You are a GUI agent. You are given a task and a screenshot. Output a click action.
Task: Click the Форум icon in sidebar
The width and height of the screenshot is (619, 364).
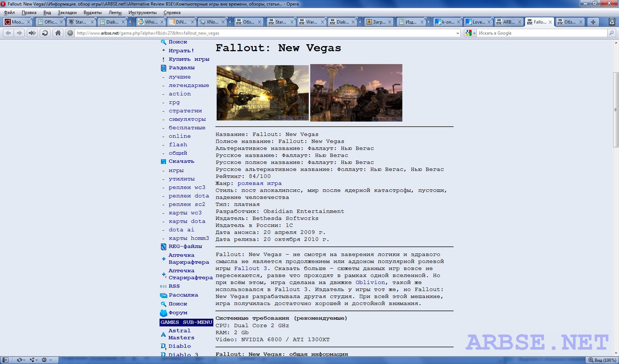pyautogui.click(x=164, y=313)
